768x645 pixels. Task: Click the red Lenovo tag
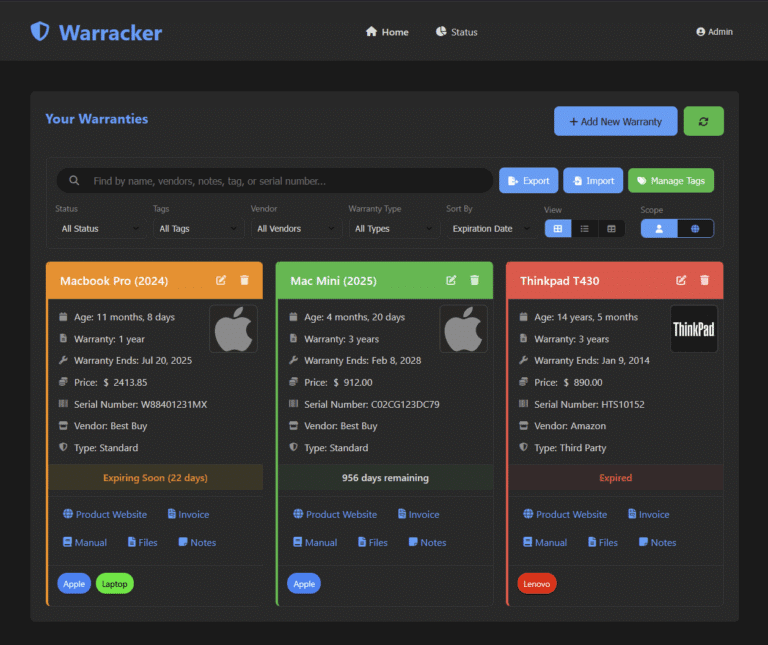click(x=536, y=583)
